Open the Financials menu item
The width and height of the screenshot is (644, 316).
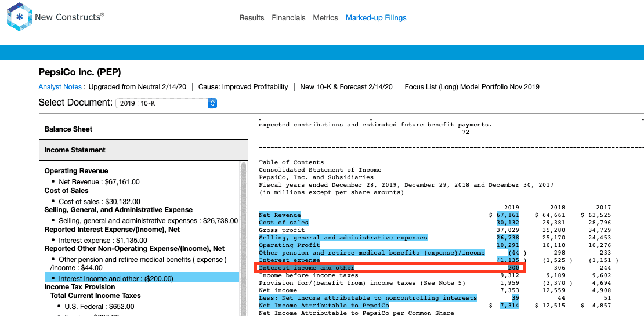(288, 17)
